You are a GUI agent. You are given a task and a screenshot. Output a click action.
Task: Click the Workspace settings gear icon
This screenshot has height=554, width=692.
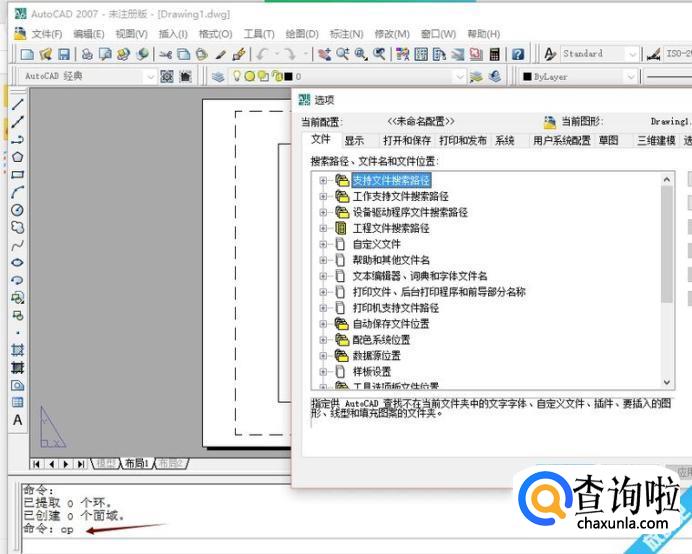tap(167, 77)
